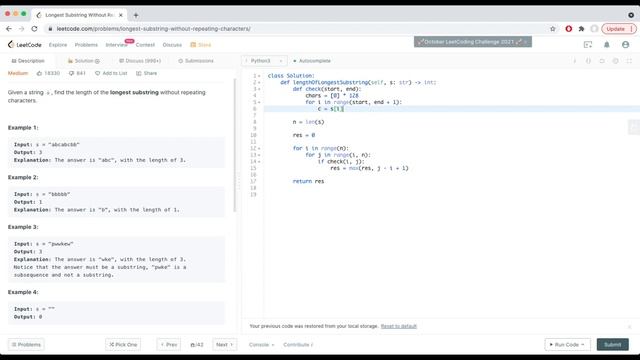The height and width of the screenshot is (360, 640).
Task: Toggle Autocomplete option
Action: [312, 61]
